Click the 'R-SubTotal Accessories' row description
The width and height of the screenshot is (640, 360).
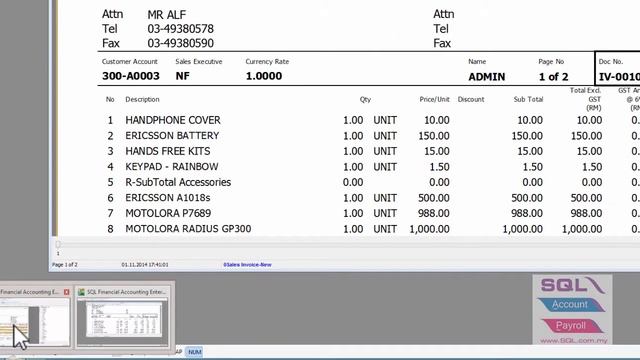tap(178, 182)
